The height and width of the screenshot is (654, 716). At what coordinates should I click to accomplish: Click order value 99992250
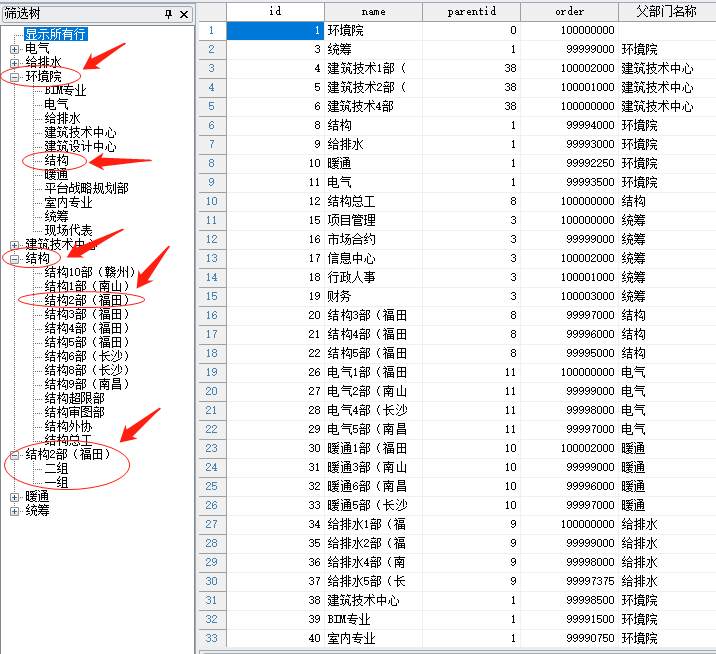(x=569, y=164)
